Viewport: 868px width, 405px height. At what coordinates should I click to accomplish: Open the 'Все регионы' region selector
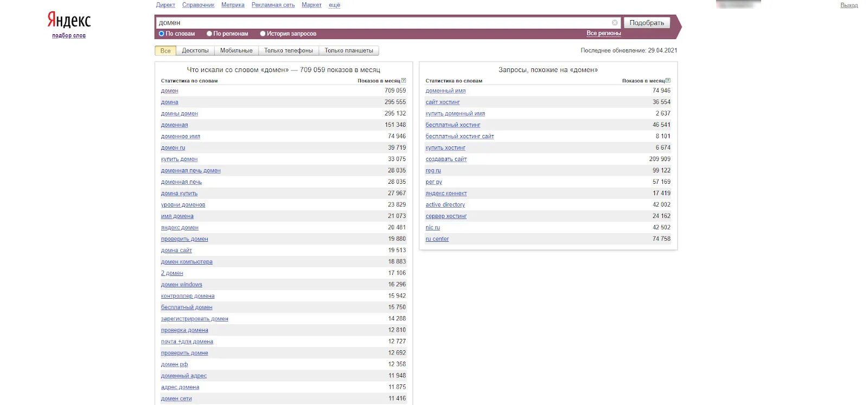point(604,33)
